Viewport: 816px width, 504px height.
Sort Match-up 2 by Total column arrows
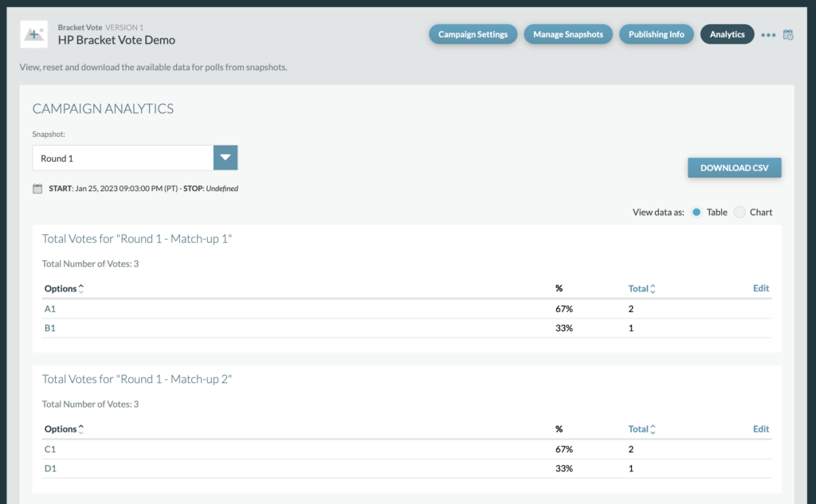(653, 429)
